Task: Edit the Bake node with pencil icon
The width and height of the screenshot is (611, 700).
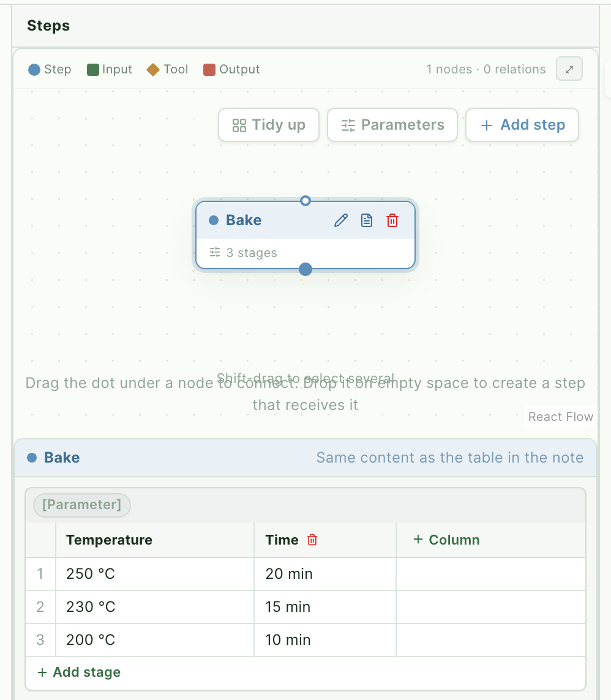Action: pos(341,220)
